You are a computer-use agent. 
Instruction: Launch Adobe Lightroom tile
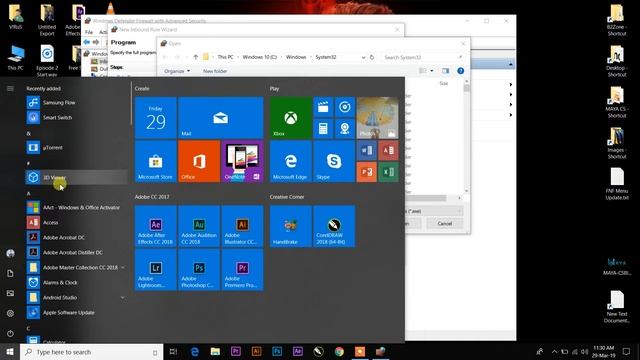[156, 270]
